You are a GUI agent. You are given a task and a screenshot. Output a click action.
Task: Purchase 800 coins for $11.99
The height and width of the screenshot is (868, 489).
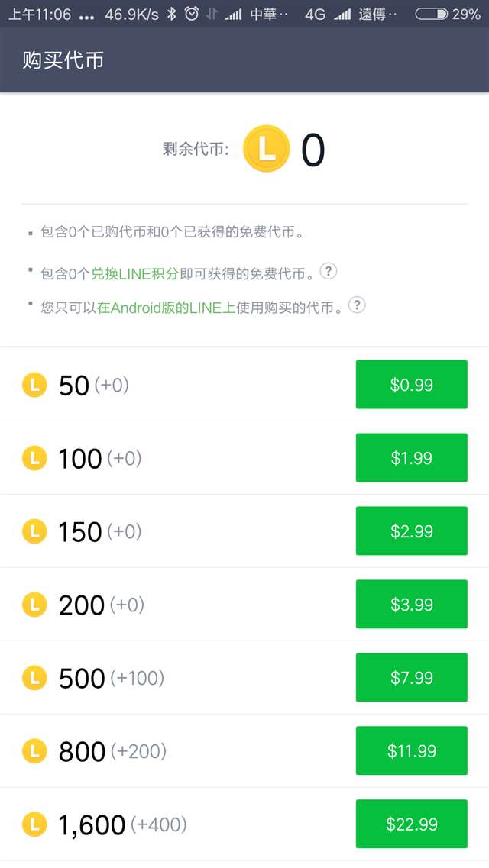point(411,750)
